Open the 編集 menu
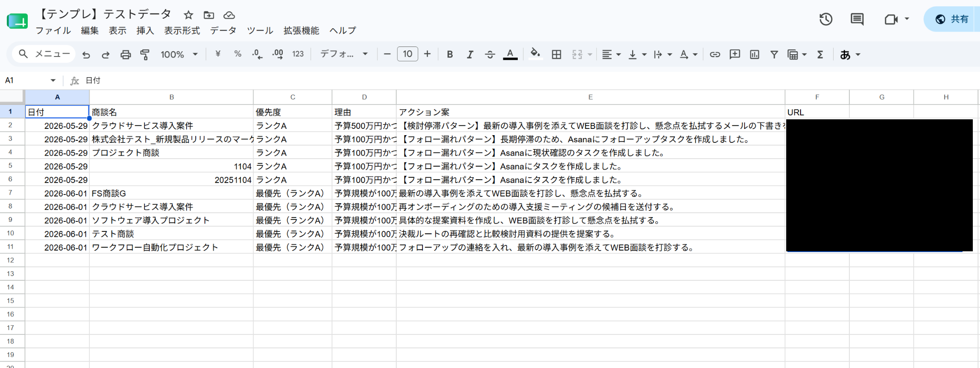Screen dimensions: 980x368 pyautogui.click(x=90, y=31)
